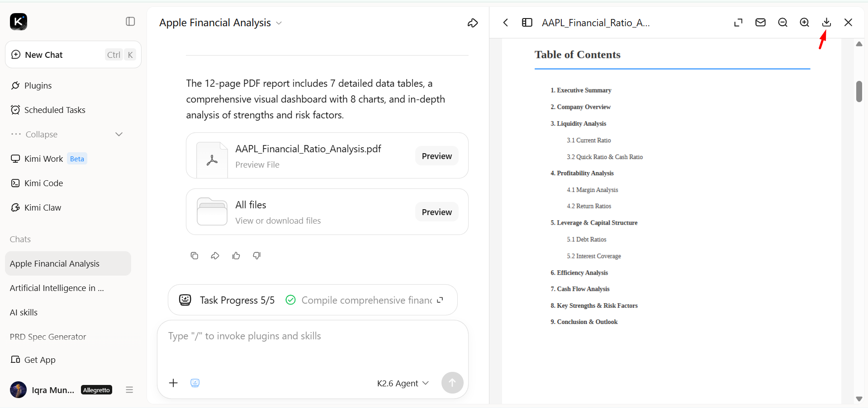Open the PRD Spec Generator chat
The height and width of the screenshot is (408, 868).
pyautogui.click(x=48, y=337)
